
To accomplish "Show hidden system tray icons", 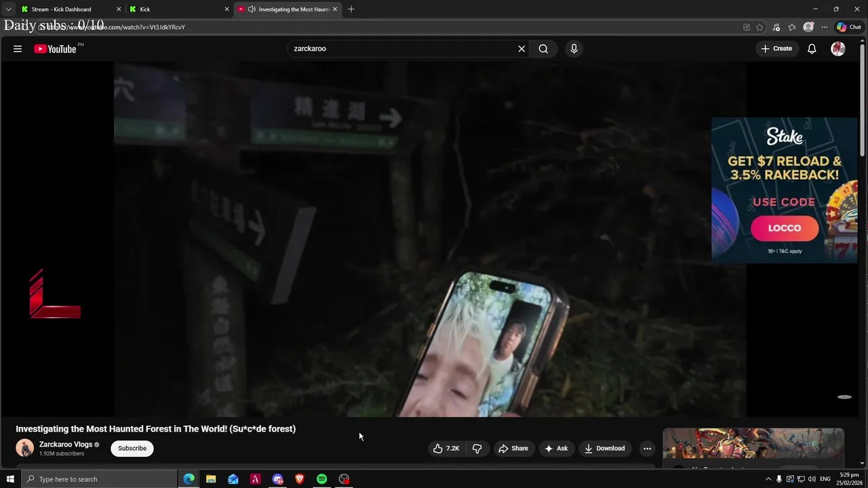I will click(x=768, y=479).
